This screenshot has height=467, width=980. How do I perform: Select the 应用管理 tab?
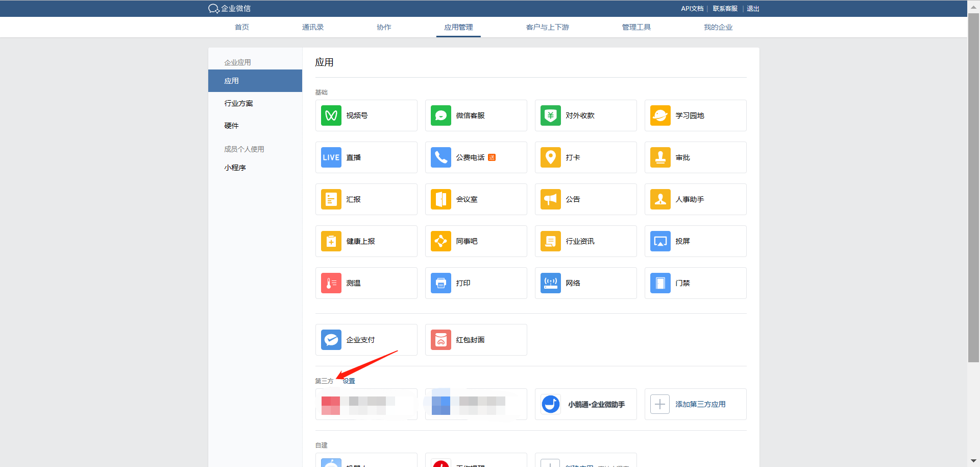[x=458, y=27]
